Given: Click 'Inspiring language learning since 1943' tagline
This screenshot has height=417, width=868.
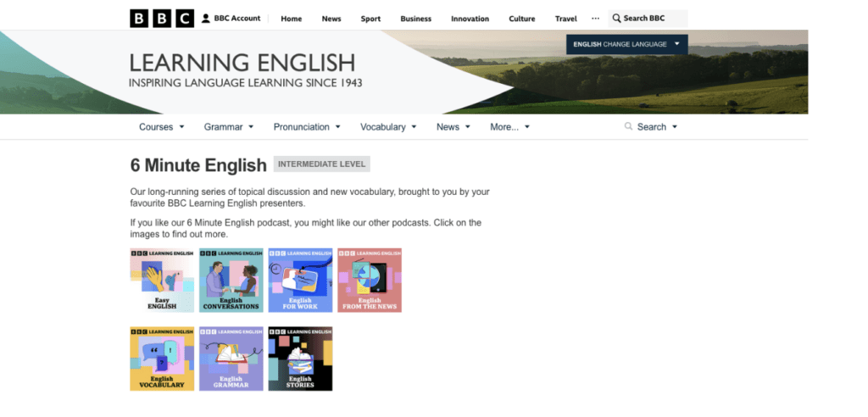Looking at the screenshot, I should pos(245,83).
